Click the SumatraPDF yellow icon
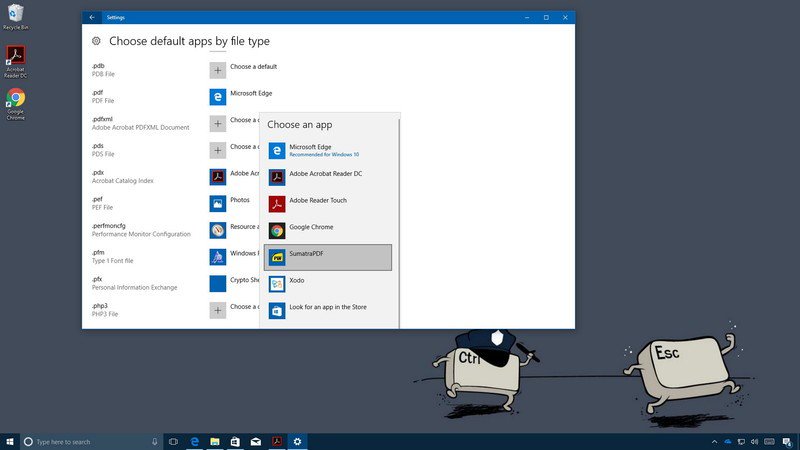The height and width of the screenshot is (450, 800). click(277, 257)
